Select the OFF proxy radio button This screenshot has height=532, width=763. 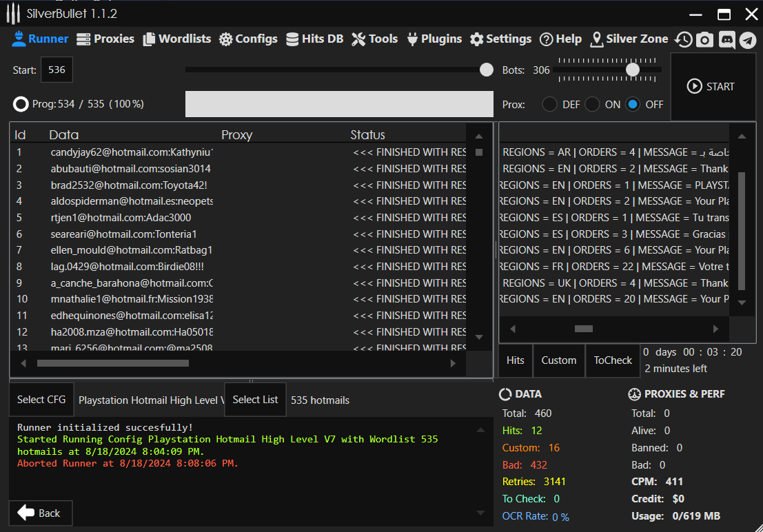click(633, 105)
